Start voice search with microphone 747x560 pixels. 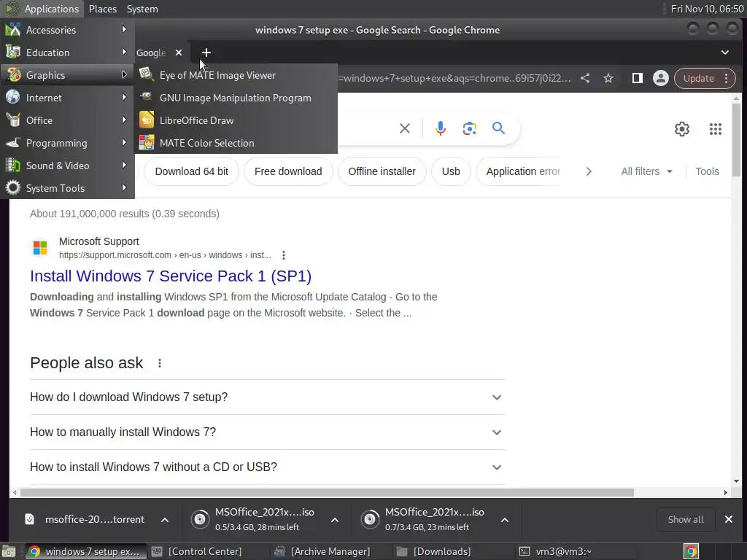pos(441,128)
